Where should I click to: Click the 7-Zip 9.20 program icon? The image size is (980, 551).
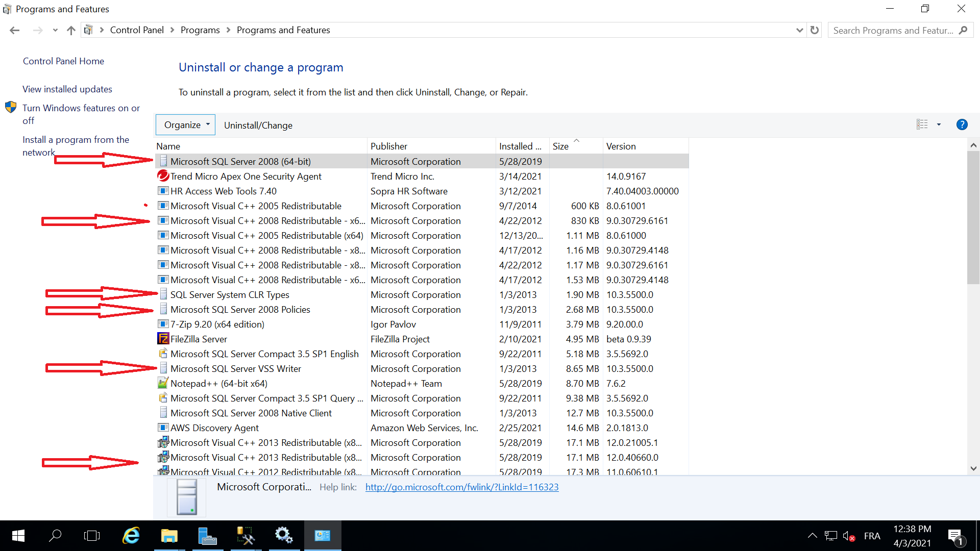coord(163,324)
